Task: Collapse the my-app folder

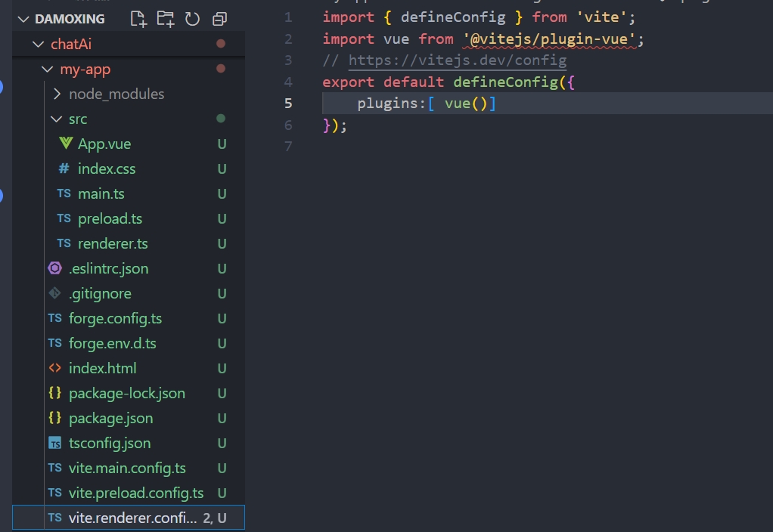Action: coord(48,70)
